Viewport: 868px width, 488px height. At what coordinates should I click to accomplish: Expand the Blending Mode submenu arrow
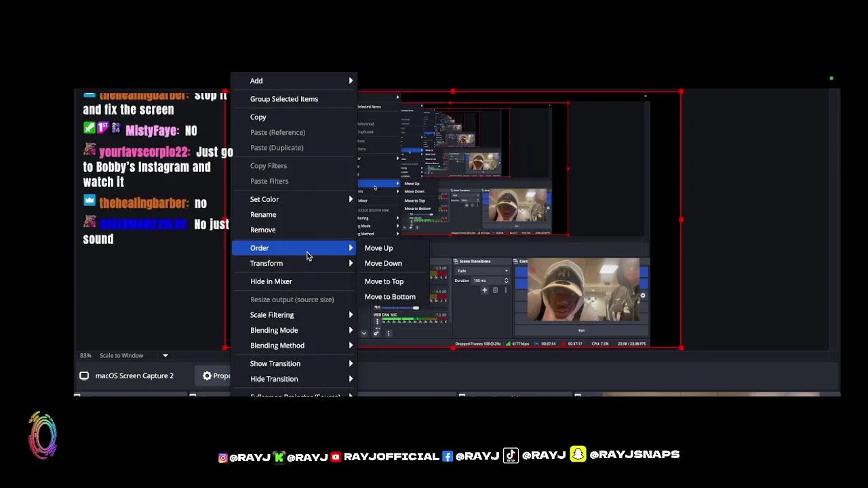(x=351, y=330)
